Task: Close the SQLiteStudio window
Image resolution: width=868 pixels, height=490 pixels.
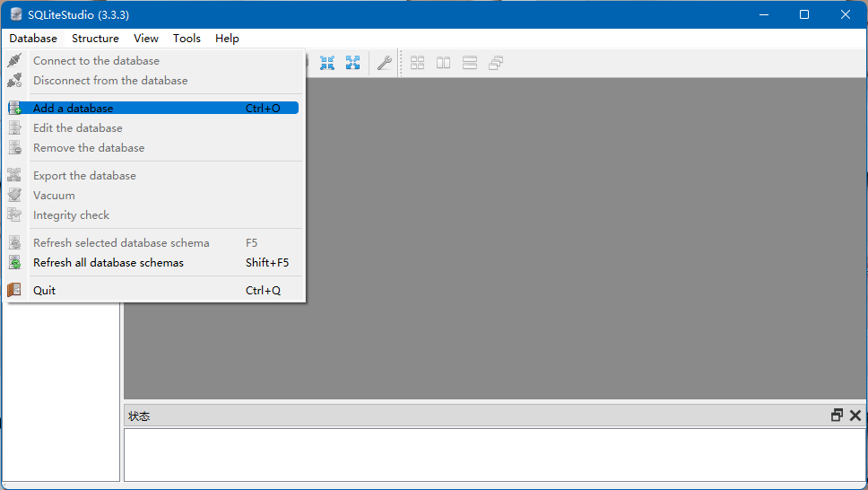Action: 846,14
